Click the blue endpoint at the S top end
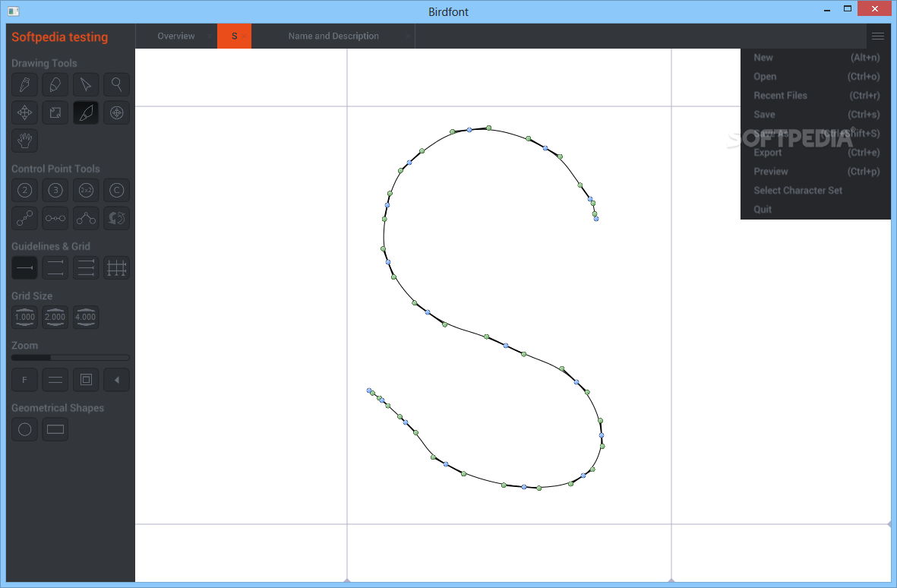 point(596,219)
